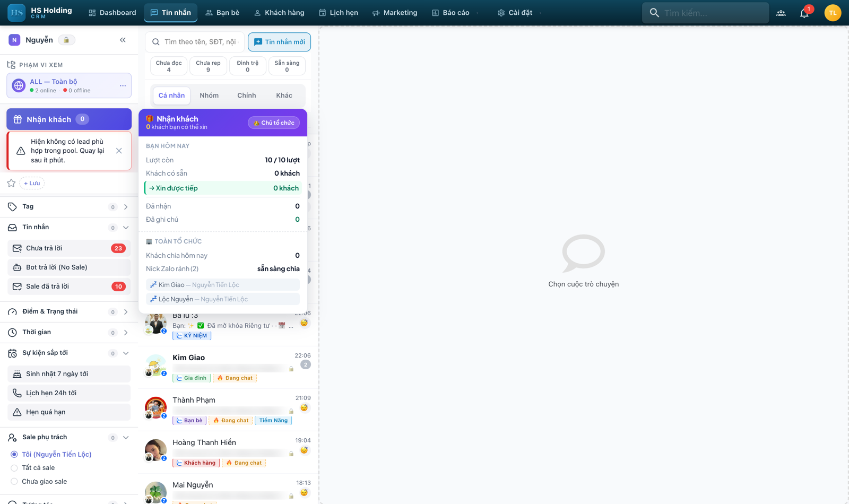Viewport: 849px width, 504px height.
Task: Click the gift icon in Nhận khách button
Action: pyautogui.click(x=18, y=119)
